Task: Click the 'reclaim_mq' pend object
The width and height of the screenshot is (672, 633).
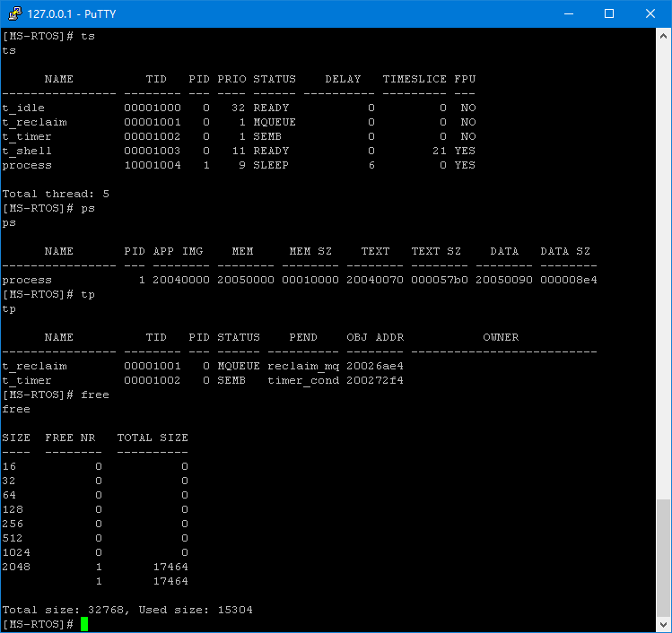Action: pos(303,366)
